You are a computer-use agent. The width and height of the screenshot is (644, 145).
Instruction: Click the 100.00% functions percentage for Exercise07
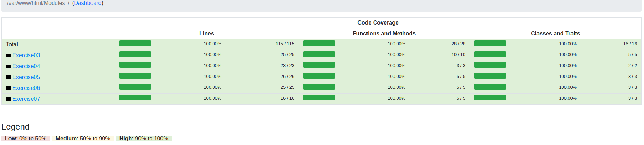tap(396, 98)
